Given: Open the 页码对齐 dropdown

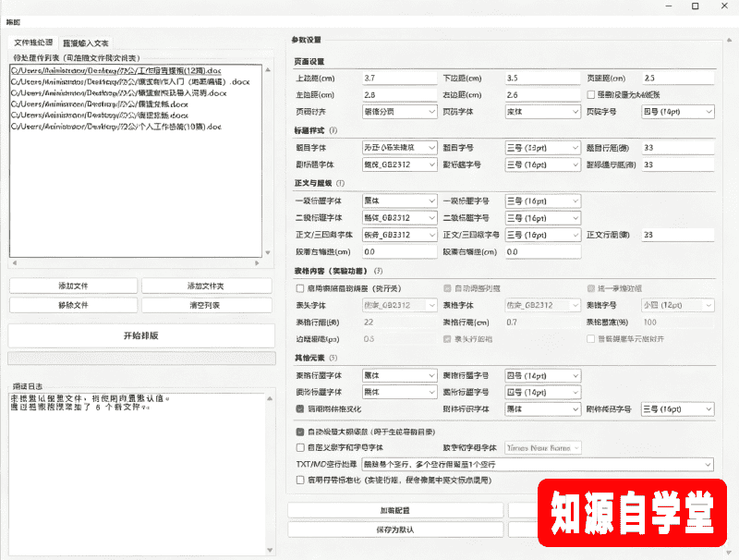Looking at the screenshot, I should coord(400,112).
